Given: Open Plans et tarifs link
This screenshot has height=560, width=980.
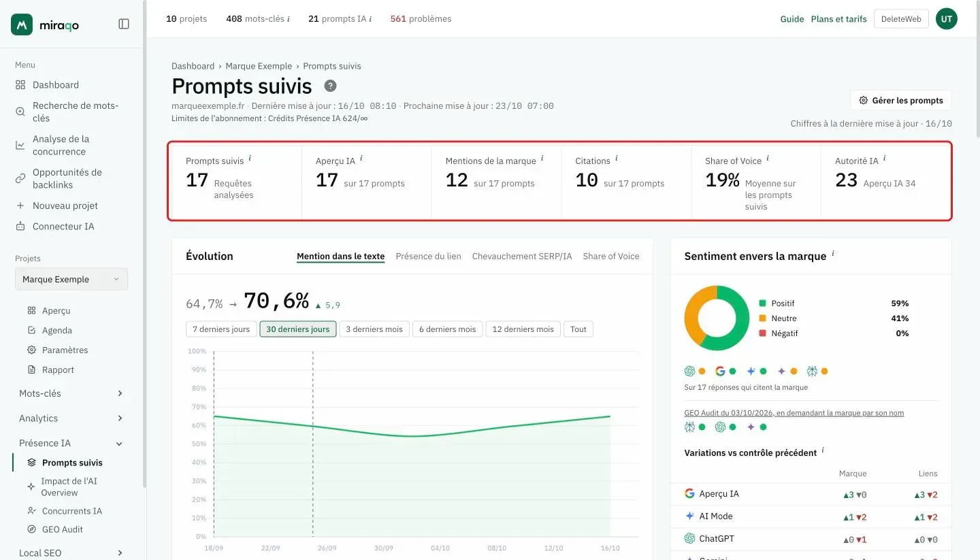Looking at the screenshot, I should [838, 19].
